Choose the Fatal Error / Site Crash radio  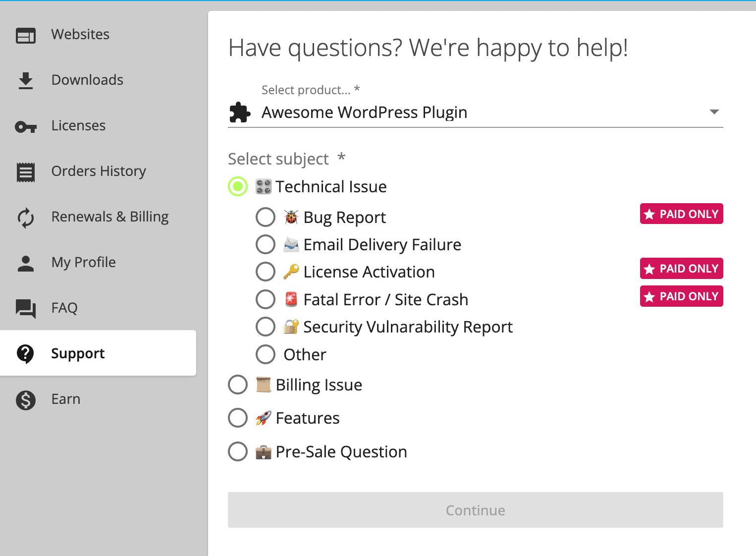266,299
